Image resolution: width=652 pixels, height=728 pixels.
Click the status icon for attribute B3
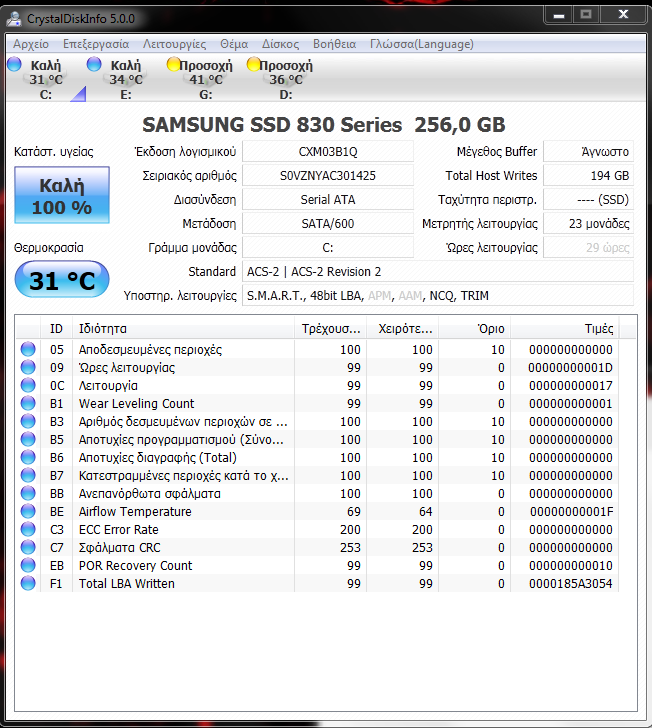pos(28,422)
